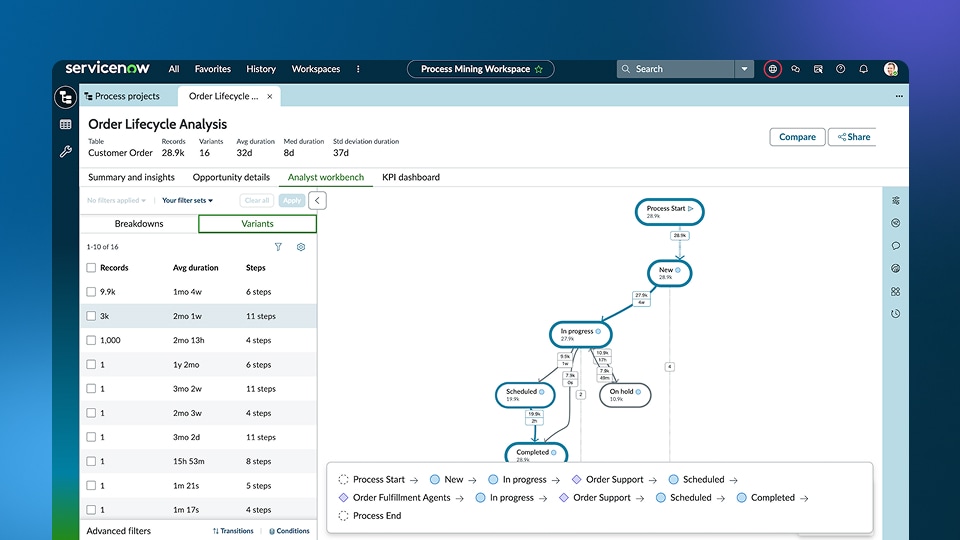Check the 9.9k records variant
Image resolution: width=960 pixels, height=540 pixels.
pyautogui.click(x=91, y=292)
